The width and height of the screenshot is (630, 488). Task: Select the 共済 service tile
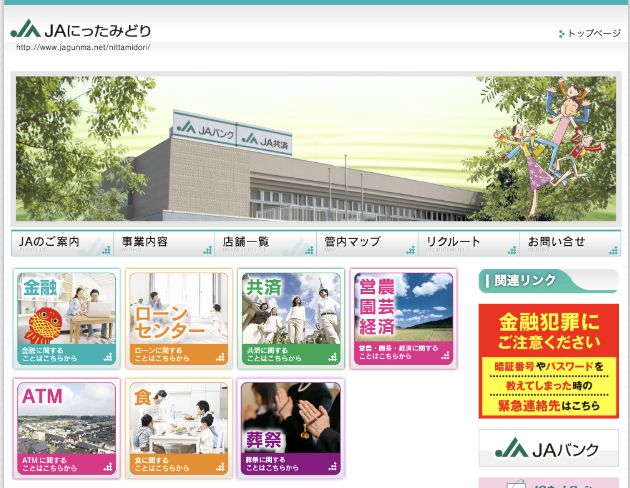pos(292,318)
